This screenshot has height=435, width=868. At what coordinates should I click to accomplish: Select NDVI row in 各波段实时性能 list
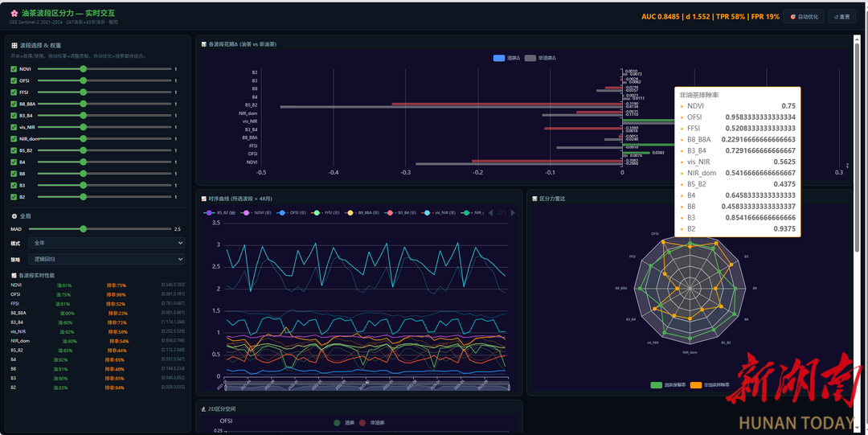(97, 285)
